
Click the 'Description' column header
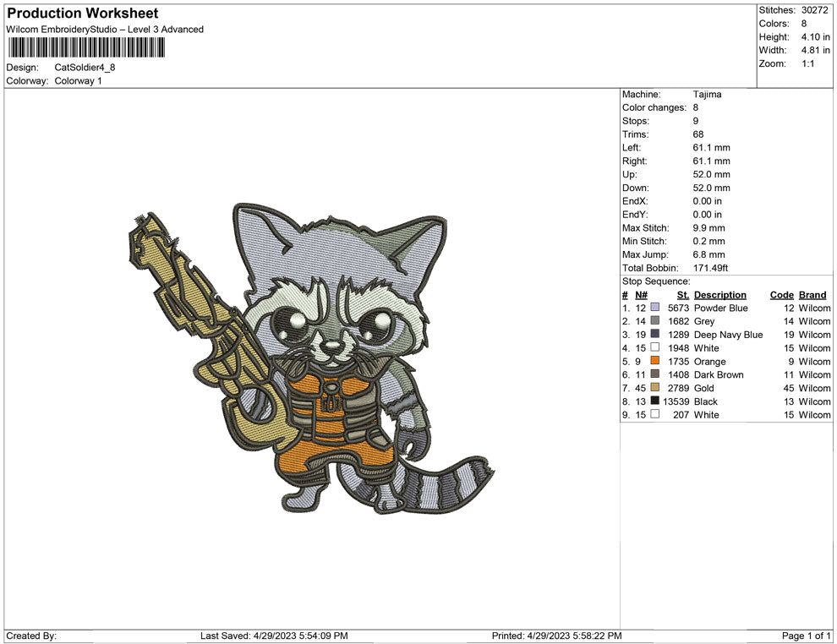(720, 294)
